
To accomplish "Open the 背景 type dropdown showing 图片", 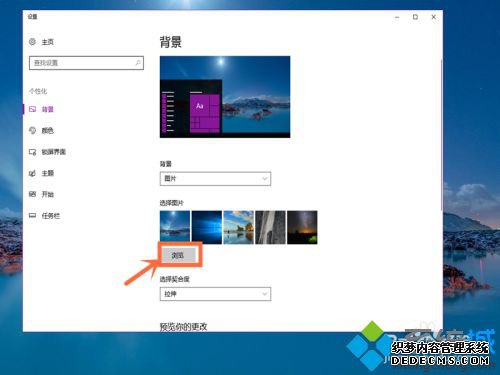I will [x=215, y=179].
